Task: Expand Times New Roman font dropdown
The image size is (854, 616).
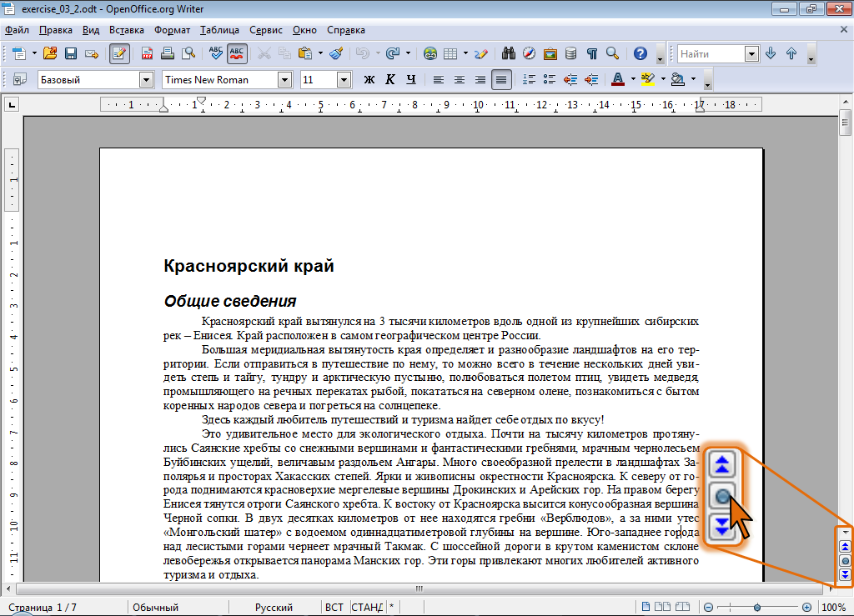Action: point(284,80)
